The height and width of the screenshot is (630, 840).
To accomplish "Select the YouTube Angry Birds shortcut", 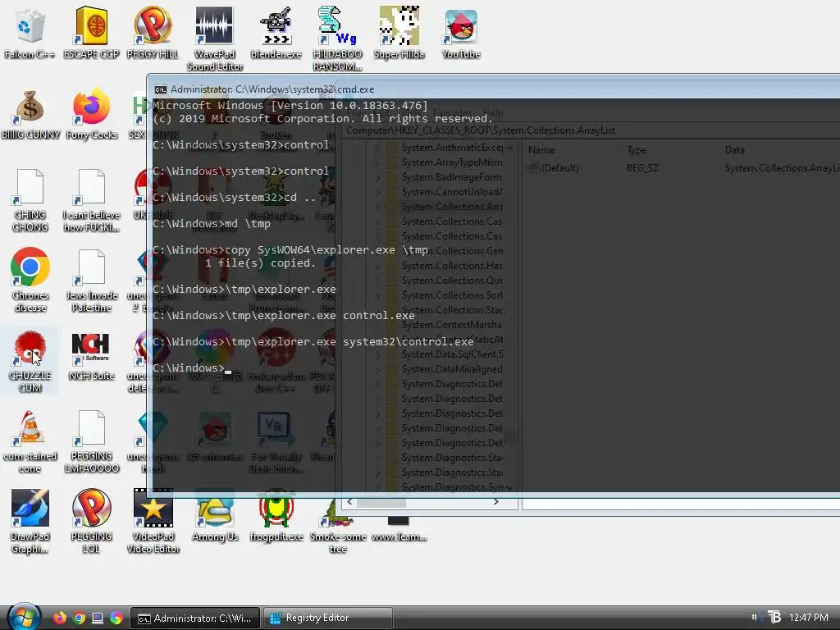I will 461,32.
